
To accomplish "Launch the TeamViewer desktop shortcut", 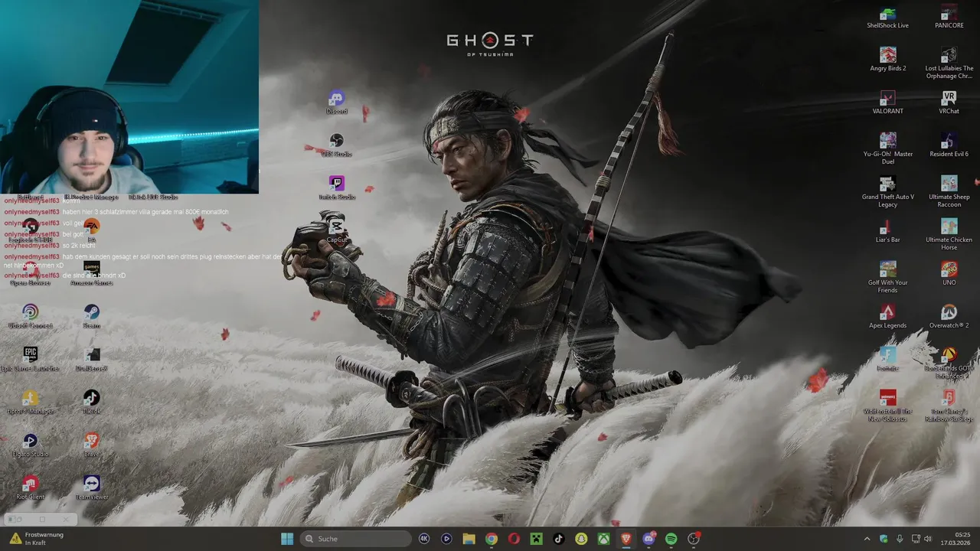I will pyautogui.click(x=92, y=488).
